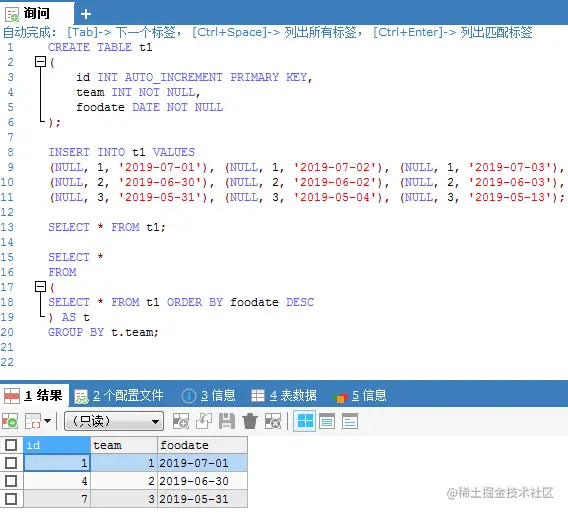Place cursor on 'CREATE TABLE t1' line

pyautogui.click(x=100, y=47)
